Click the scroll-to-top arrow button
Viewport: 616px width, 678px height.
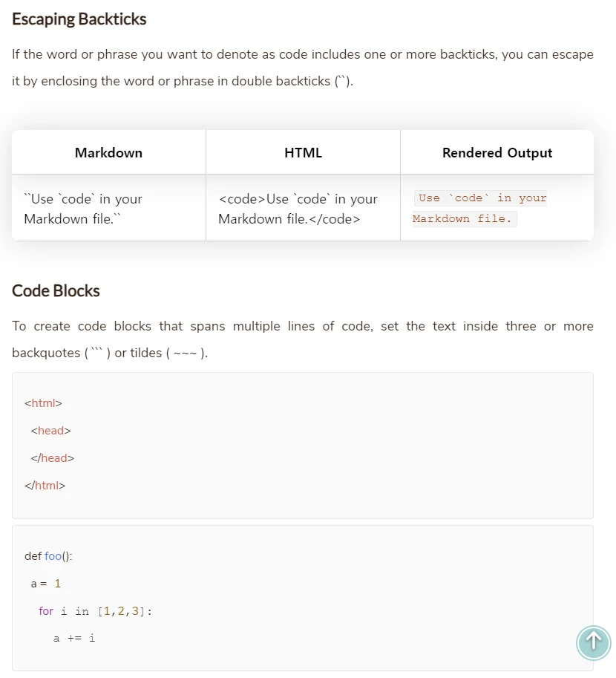click(593, 642)
